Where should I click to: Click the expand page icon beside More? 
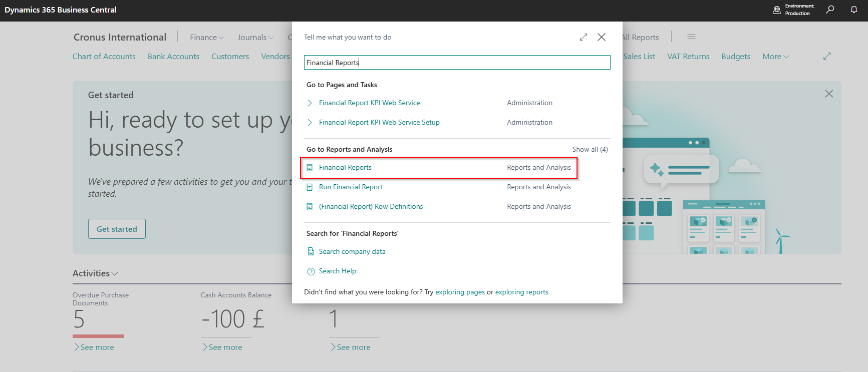827,56
